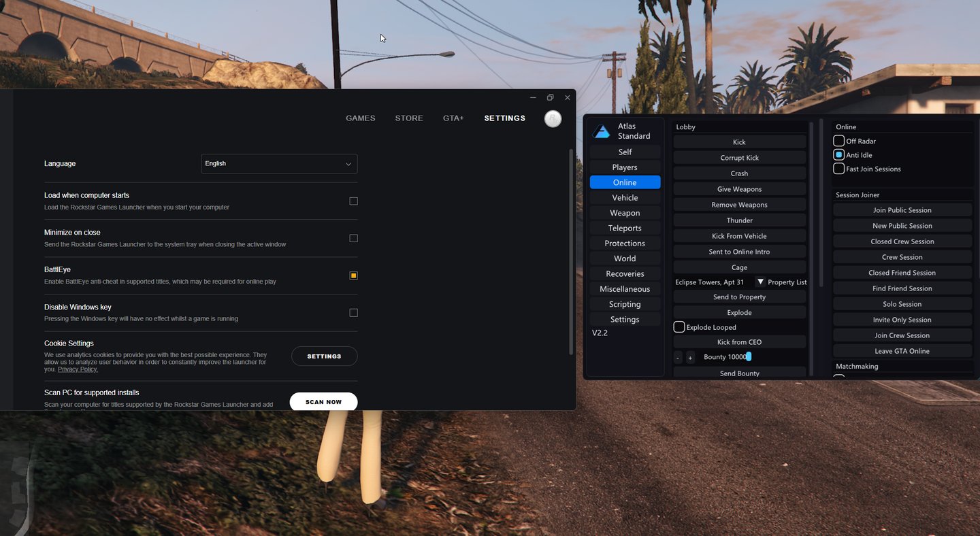Screen dimensions: 980x536
Task: Click the Remove Weapons button
Action: point(739,205)
